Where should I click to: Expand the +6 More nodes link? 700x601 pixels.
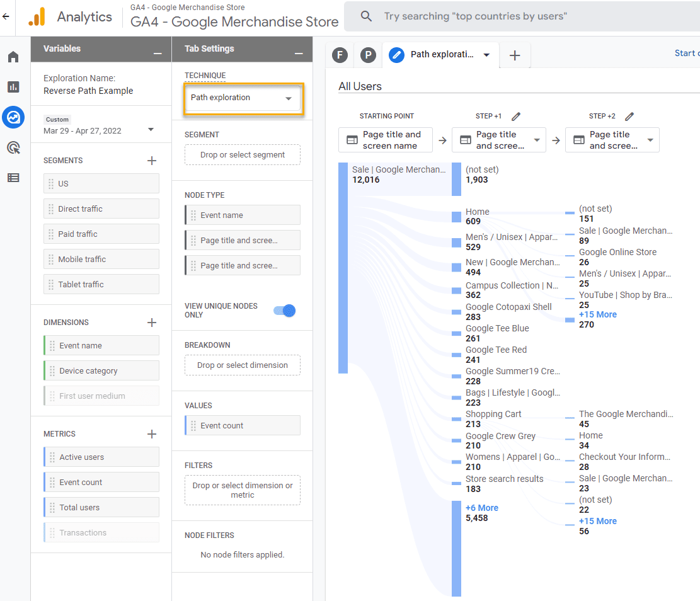(482, 508)
